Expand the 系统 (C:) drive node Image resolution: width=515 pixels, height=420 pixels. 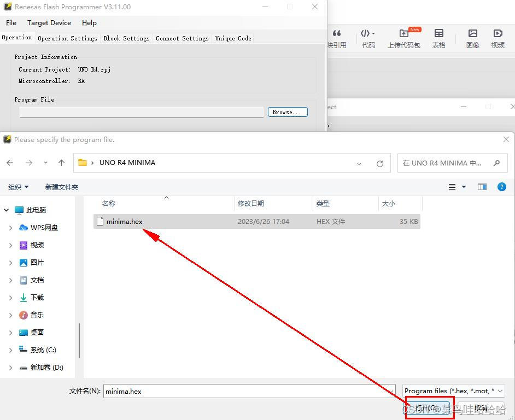click(10, 350)
